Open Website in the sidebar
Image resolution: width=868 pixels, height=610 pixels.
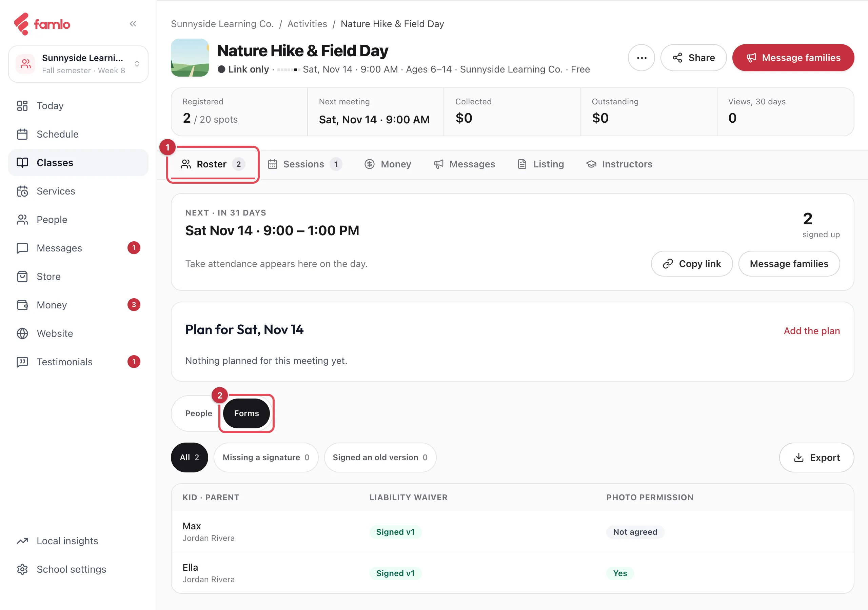pyautogui.click(x=78, y=333)
